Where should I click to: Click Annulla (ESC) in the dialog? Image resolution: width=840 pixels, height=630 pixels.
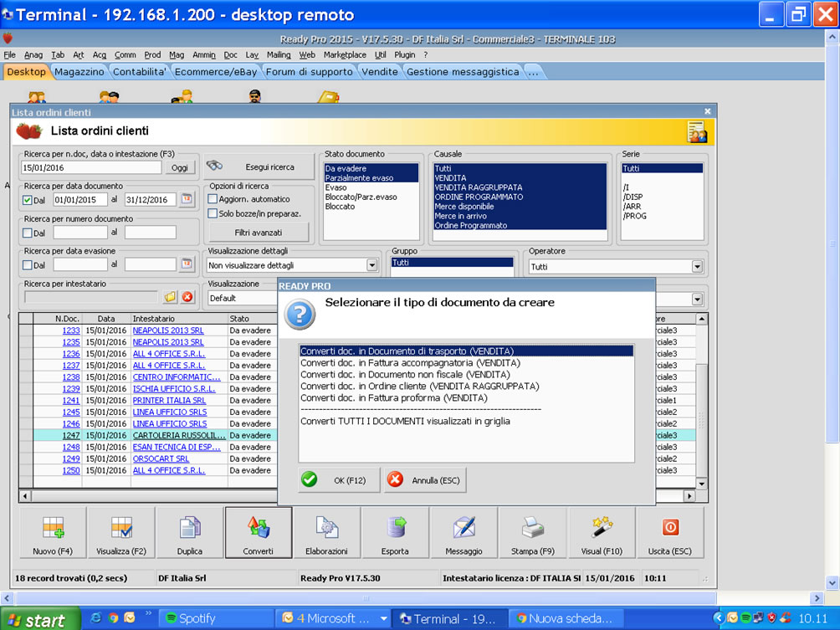(x=425, y=480)
